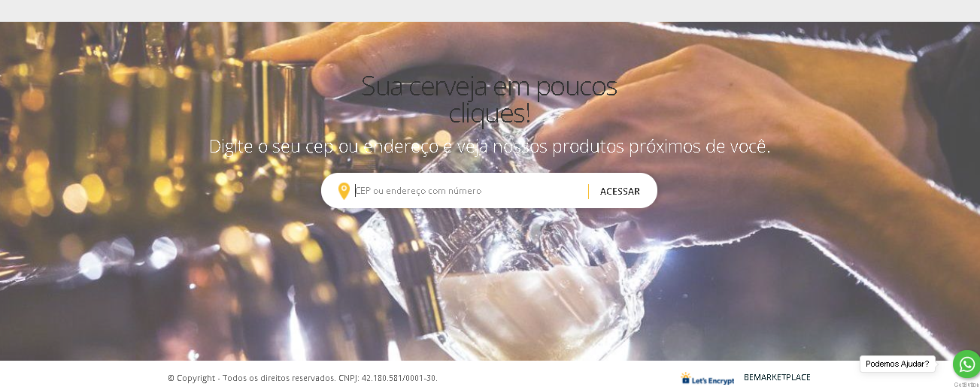Image resolution: width=980 pixels, height=387 pixels.
Task: Click the ACESSAR button
Action: click(620, 191)
